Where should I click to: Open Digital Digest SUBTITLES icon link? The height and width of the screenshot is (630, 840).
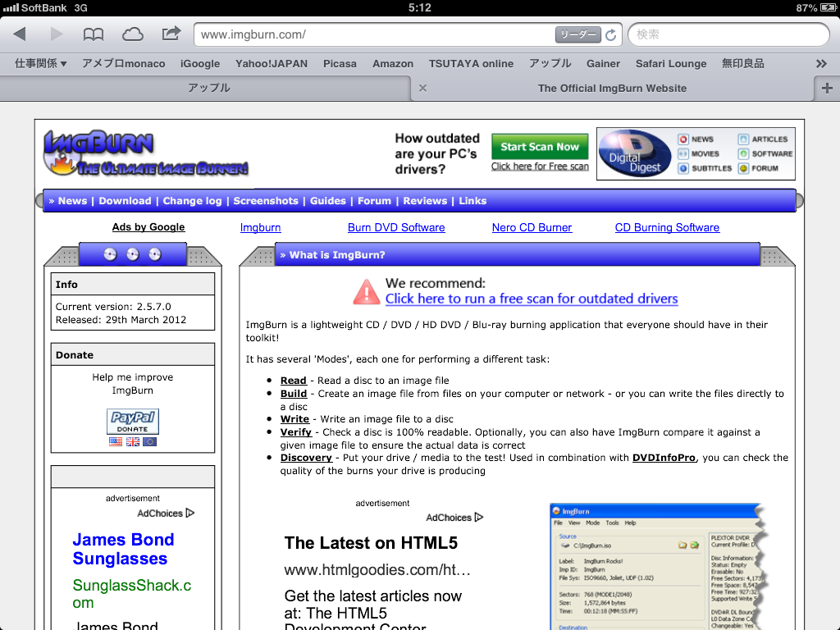pos(705,168)
